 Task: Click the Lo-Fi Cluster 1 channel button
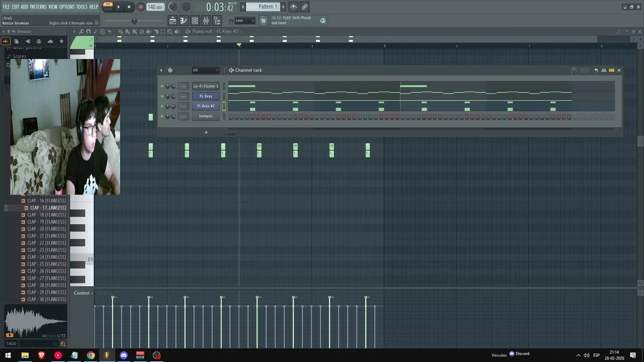coord(206,86)
